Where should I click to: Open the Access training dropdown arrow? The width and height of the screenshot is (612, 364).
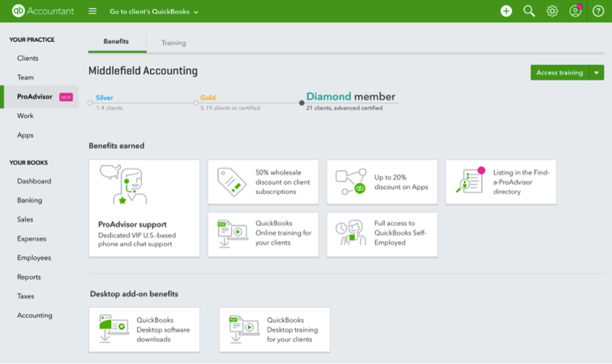[x=596, y=73]
